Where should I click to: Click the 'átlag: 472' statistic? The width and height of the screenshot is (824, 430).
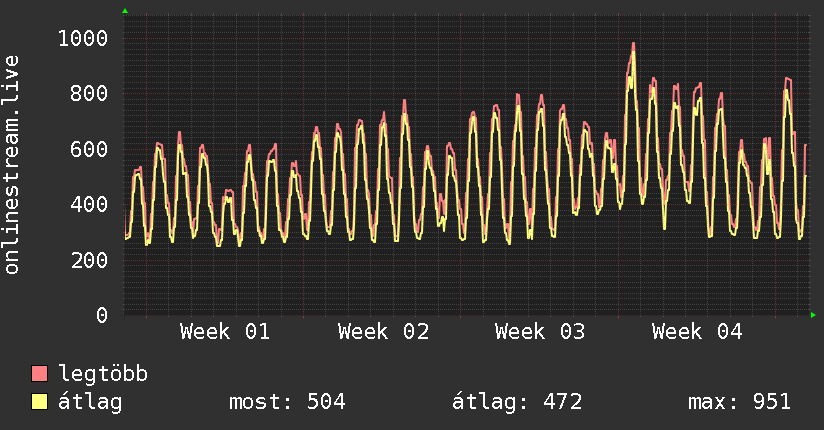click(517, 402)
